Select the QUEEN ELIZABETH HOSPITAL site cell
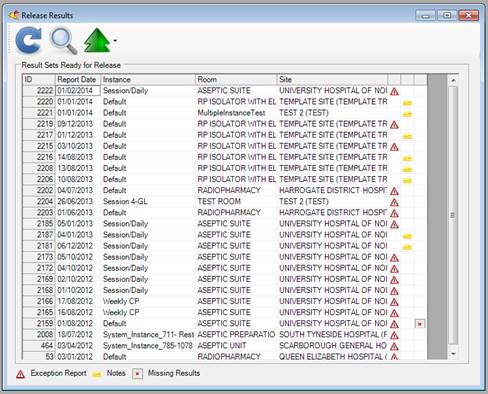The width and height of the screenshot is (488, 394). (x=332, y=356)
